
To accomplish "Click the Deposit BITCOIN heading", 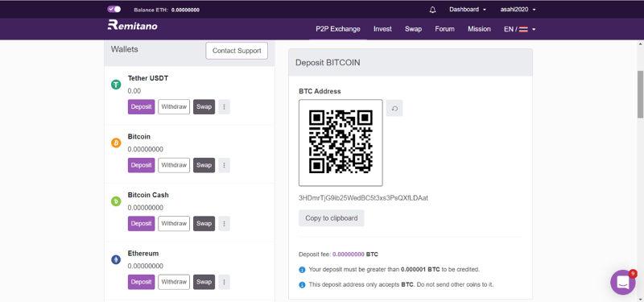I will point(328,63).
